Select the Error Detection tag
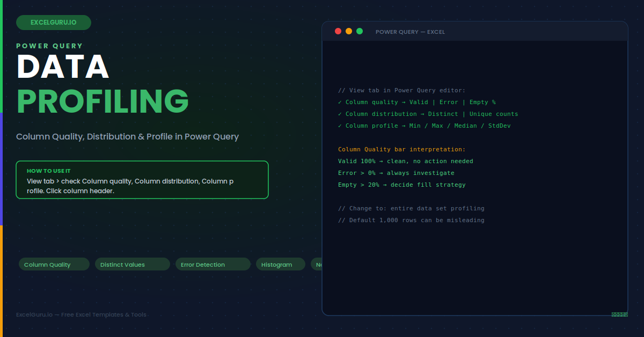The image size is (644, 337). (x=213, y=264)
